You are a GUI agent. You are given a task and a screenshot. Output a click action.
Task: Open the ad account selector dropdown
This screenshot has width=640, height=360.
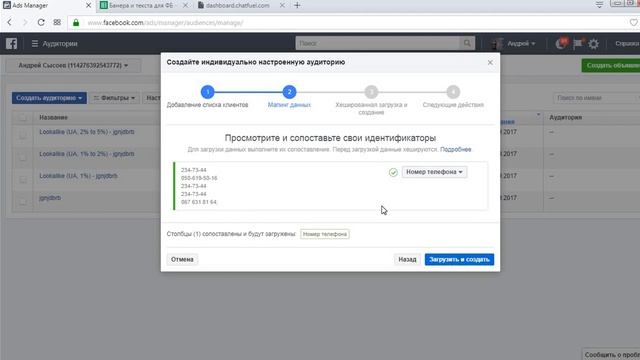point(73,65)
